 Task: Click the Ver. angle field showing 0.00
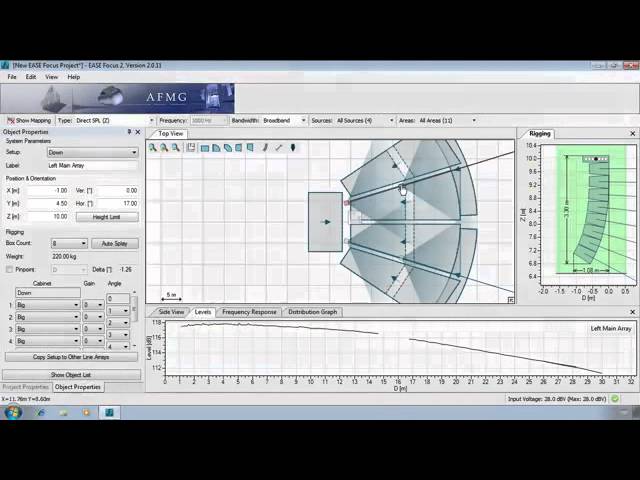pos(118,191)
